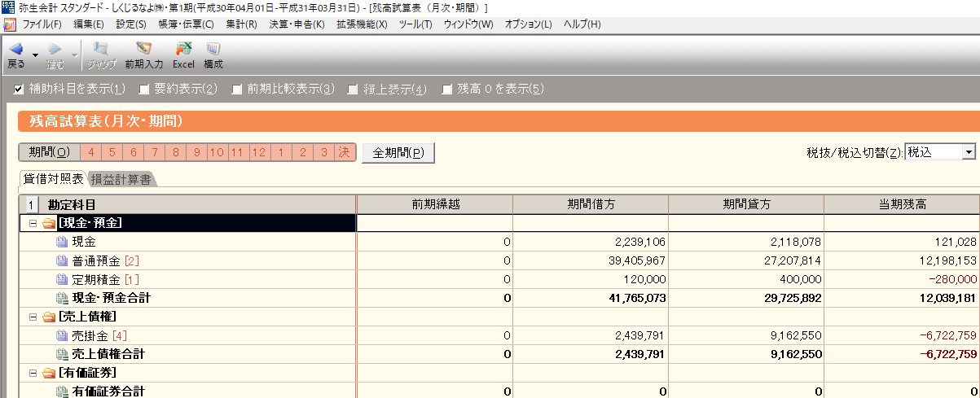The image size is (980, 398).
Task: Click the 普通預金 account row icon
Action: point(63,260)
